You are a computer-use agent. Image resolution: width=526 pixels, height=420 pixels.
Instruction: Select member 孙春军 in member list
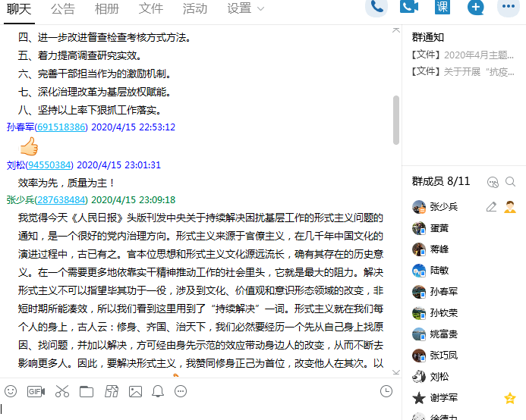point(444,292)
